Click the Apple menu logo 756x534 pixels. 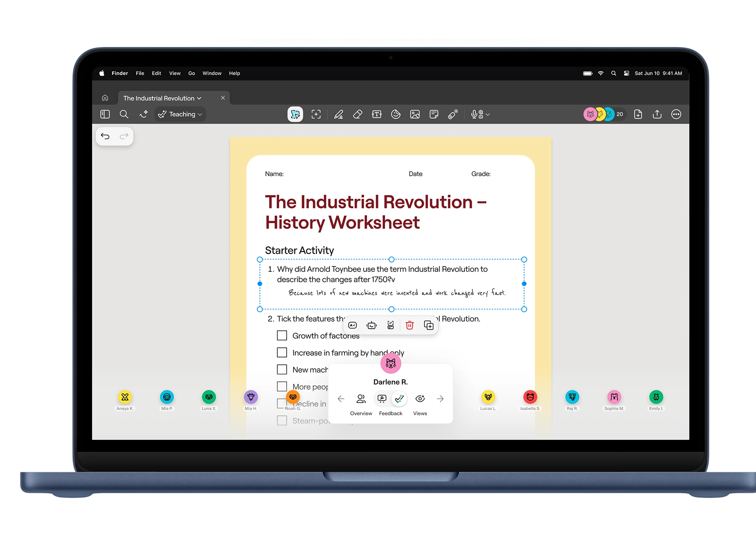[x=102, y=73]
